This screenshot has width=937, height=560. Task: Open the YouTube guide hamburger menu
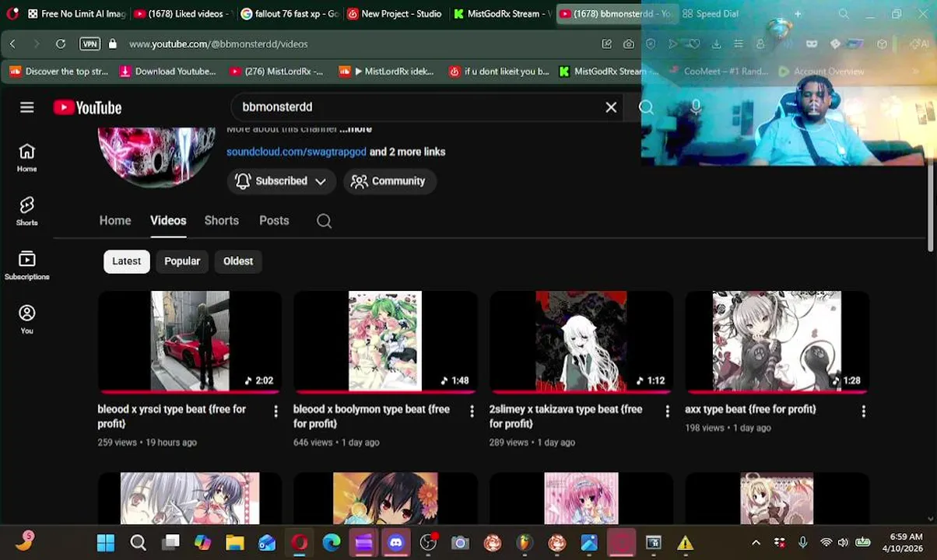coord(27,107)
